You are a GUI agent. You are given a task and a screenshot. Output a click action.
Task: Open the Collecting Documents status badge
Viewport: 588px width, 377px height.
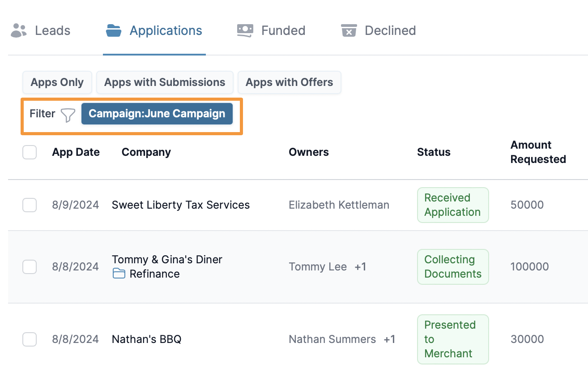452,267
